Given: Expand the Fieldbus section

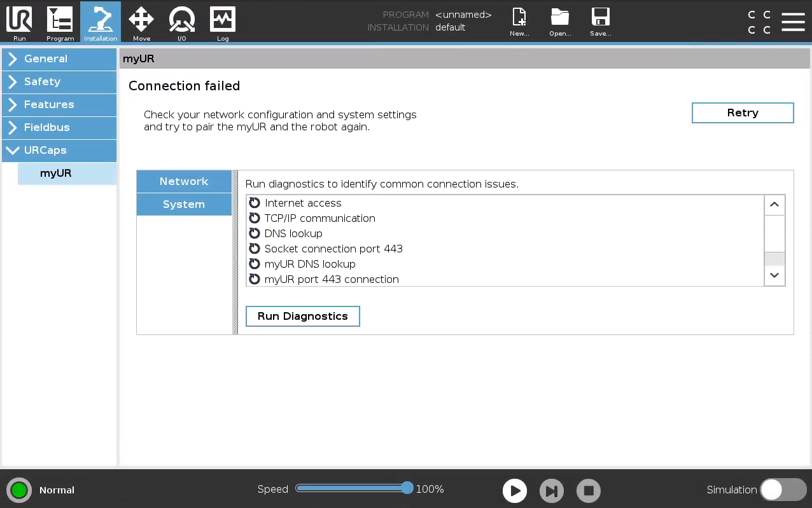Looking at the screenshot, I should click(59, 127).
